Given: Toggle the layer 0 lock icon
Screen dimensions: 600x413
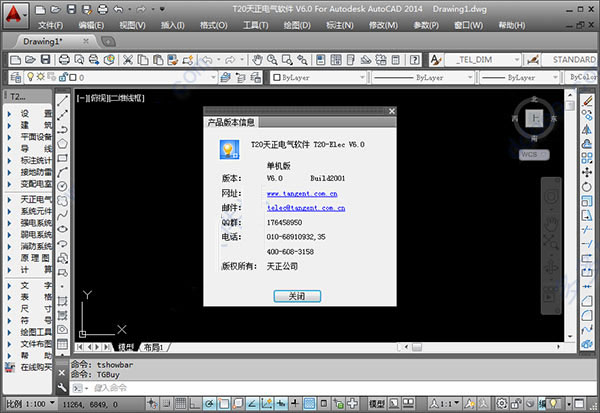Looking at the screenshot, I should tap(63, 77).
